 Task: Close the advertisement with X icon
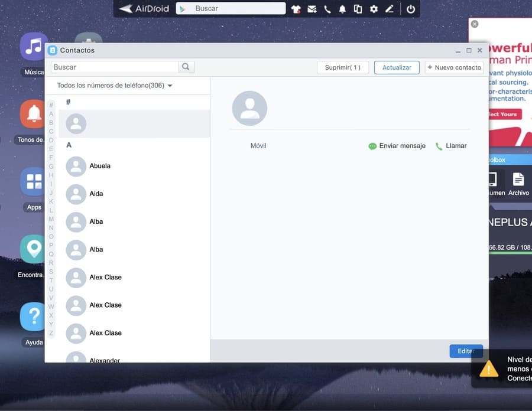(x=475, y=24)
